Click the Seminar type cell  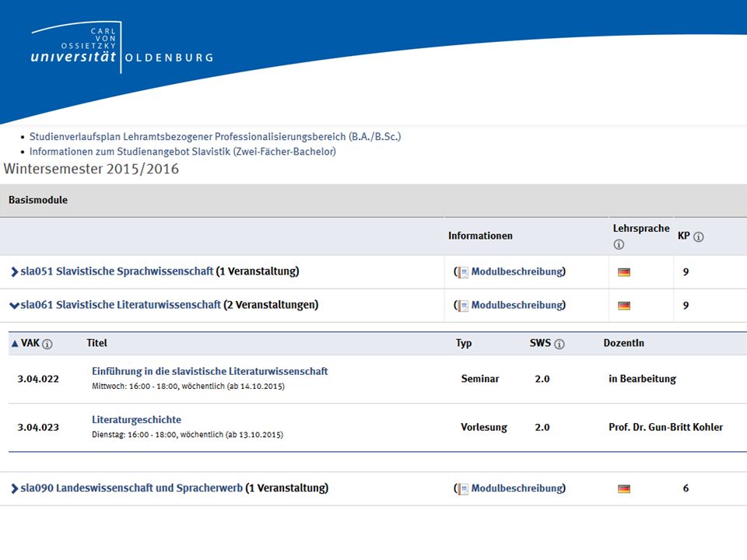click(x=480, y=379)
